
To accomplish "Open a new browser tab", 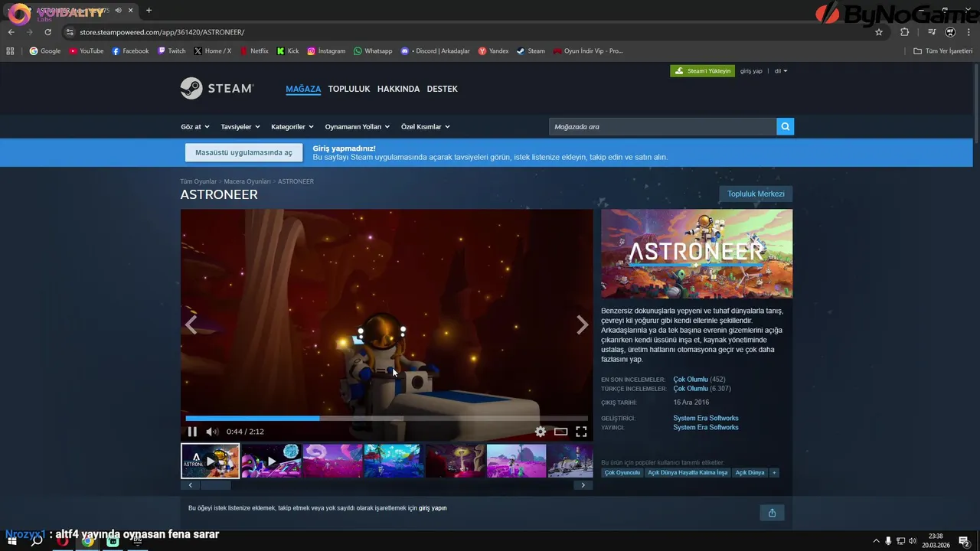I will 149,11.
